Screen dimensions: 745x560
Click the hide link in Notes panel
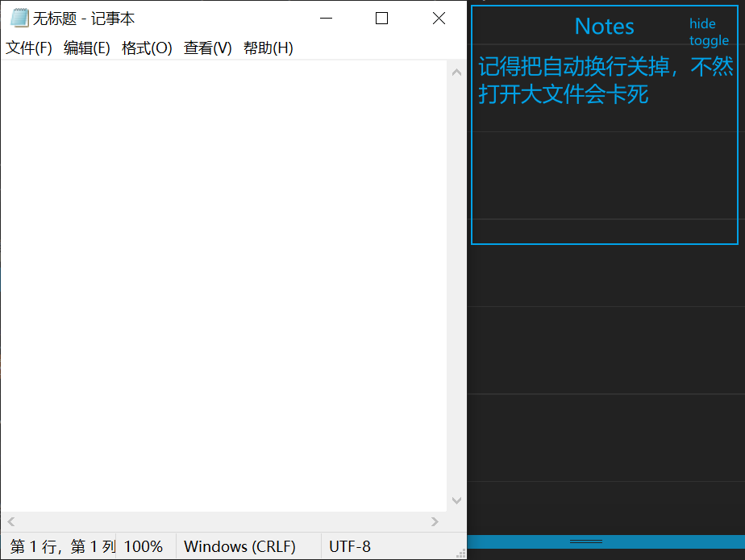[x=702, y=23]
